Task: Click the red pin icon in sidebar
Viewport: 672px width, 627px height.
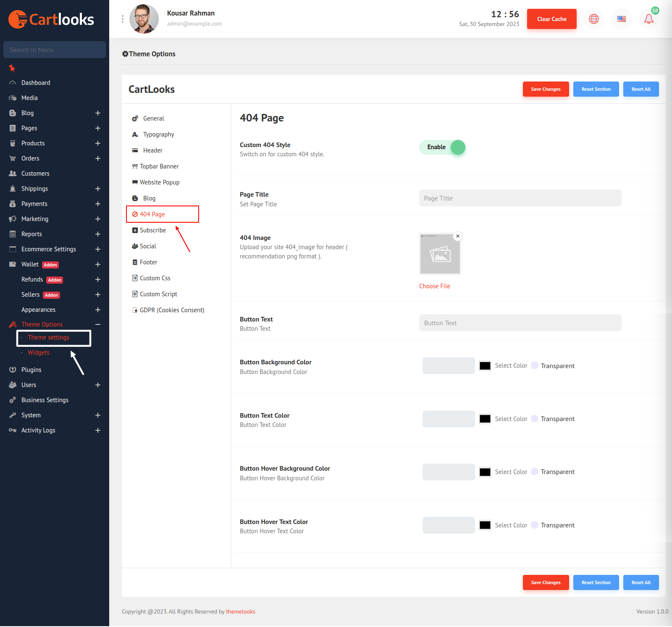Action: [12, 68]
